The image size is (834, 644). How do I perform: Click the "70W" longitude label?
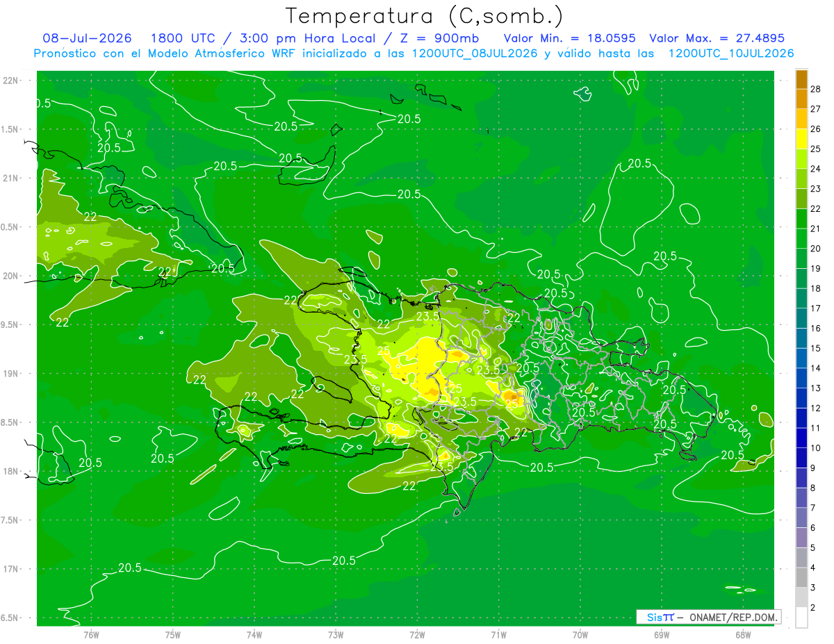point(580,635)
